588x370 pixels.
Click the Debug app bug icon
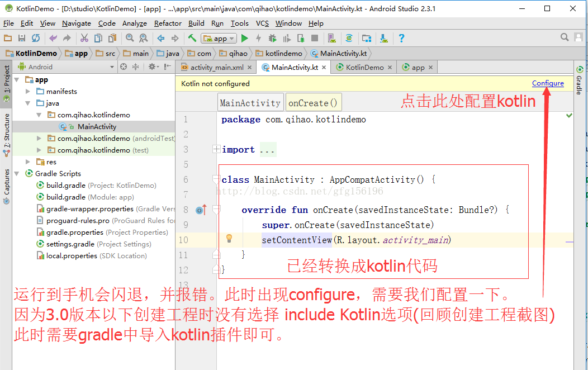tap(273, 38)
